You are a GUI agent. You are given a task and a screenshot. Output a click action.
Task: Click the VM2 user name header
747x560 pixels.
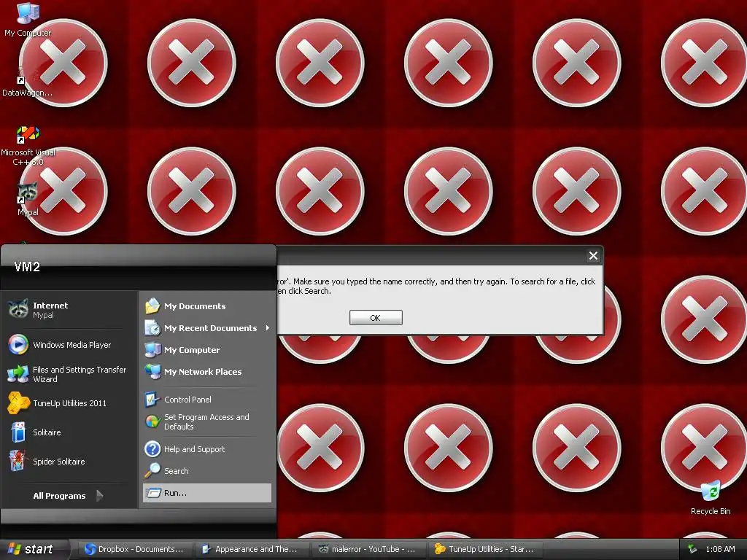tap(27, 267)
